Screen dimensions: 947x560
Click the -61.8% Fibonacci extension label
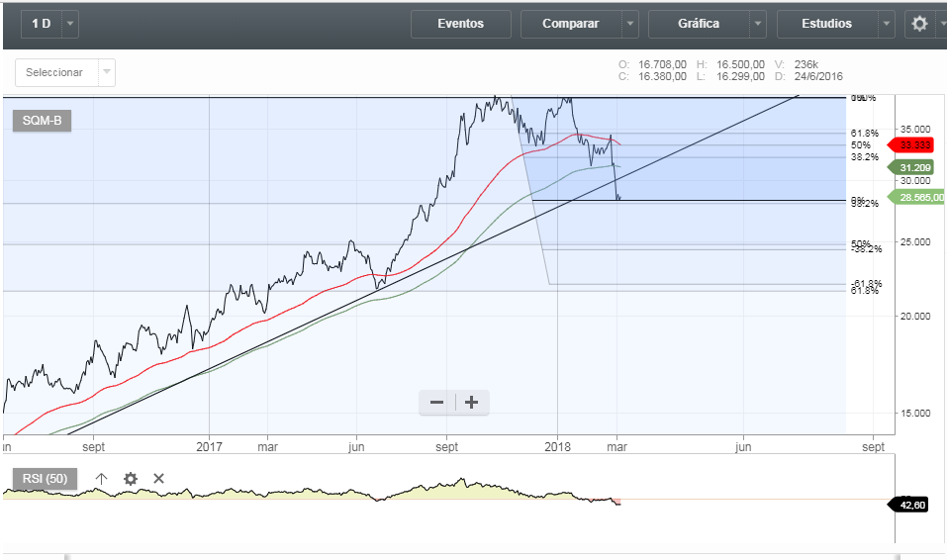point(867,283)
